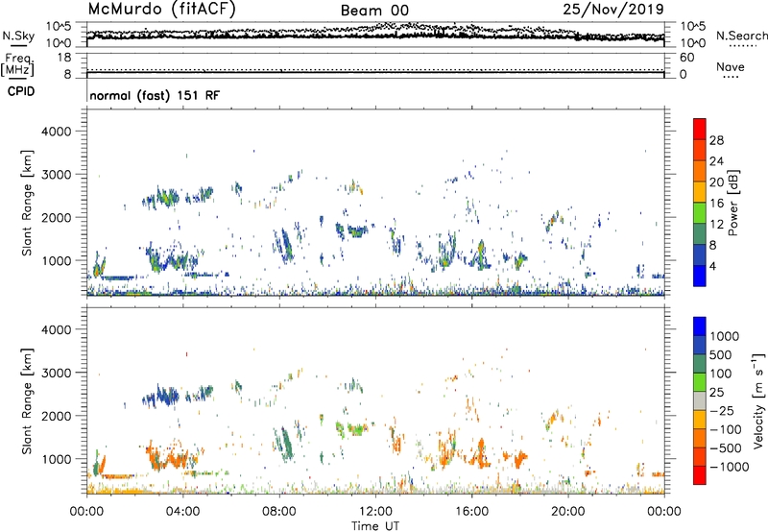Click the "60" Nave axis tick label

[x=686, y=58]
